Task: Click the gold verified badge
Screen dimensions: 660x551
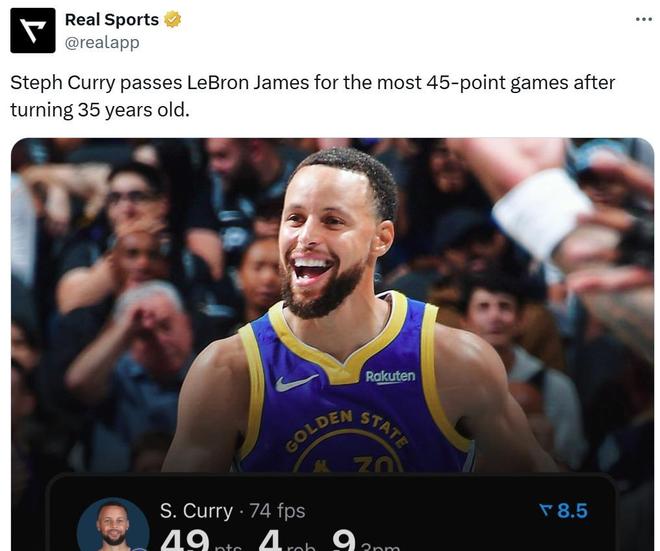Action: tap(173, 19)
